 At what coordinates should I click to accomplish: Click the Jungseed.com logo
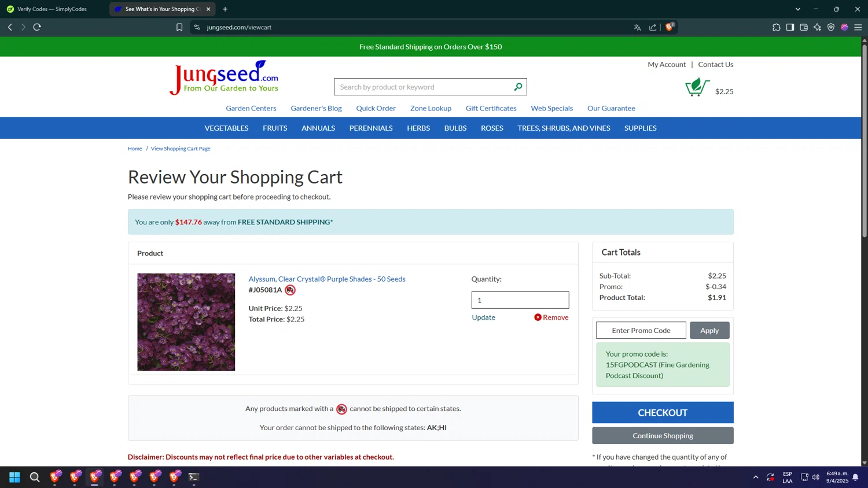[x=224, y=77]
